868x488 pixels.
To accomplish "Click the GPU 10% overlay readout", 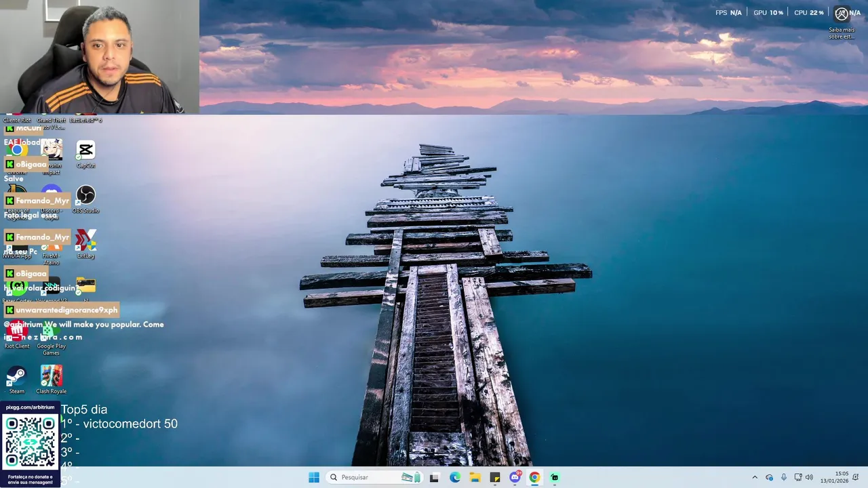I will pos(768,13).
